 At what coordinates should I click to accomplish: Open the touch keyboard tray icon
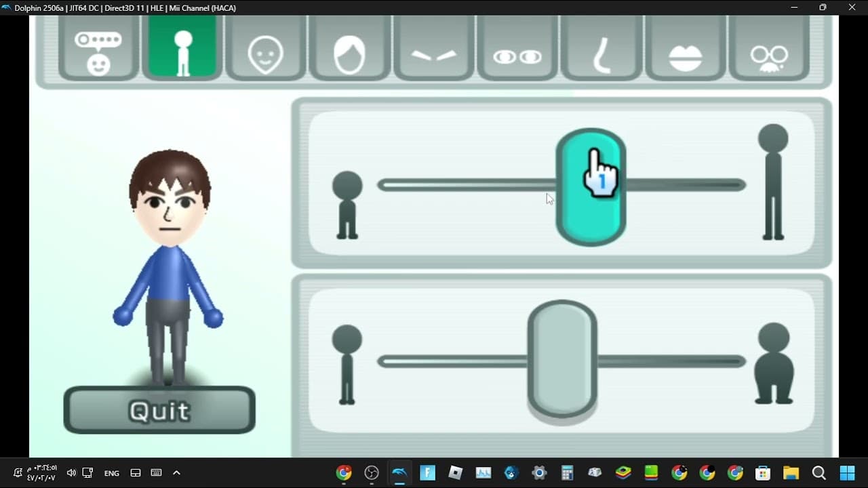coord(156,473)
